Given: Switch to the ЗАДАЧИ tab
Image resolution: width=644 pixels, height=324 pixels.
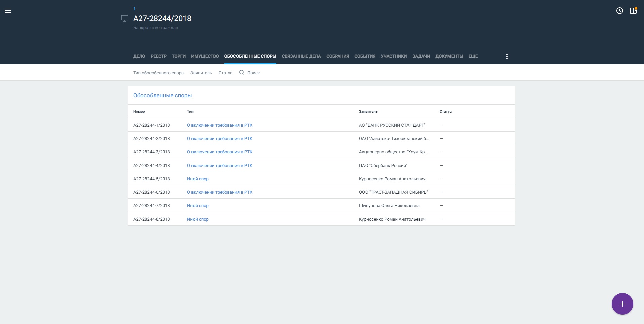Looking at the screenshot, I should tap(421, 56).
